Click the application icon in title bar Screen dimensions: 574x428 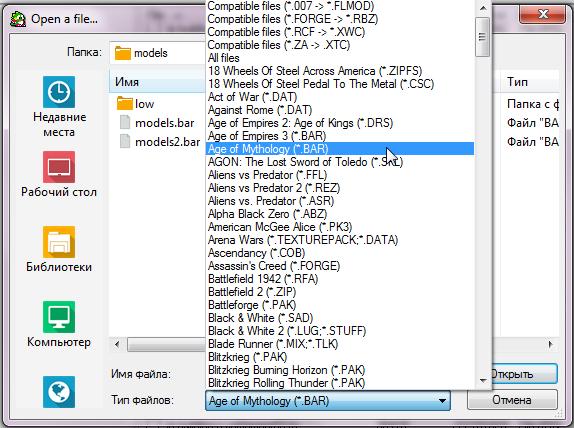[x=18, y=19]
